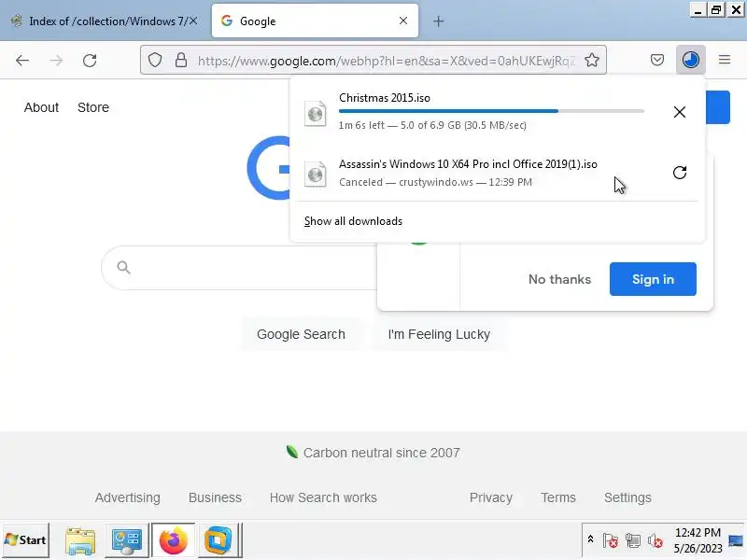Open a new tab with plus button

click(x=439, y=21)
